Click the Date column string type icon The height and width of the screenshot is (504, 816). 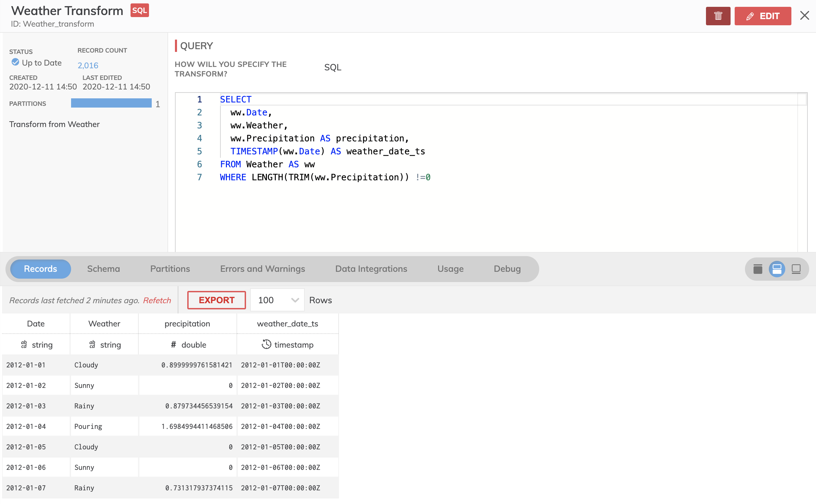point(24,345)
